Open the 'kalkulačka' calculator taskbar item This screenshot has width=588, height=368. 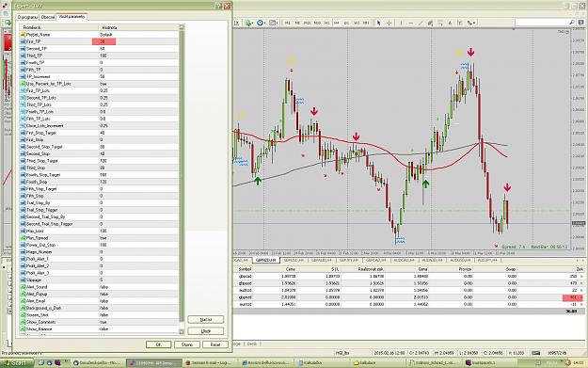[x=323, y=362]
